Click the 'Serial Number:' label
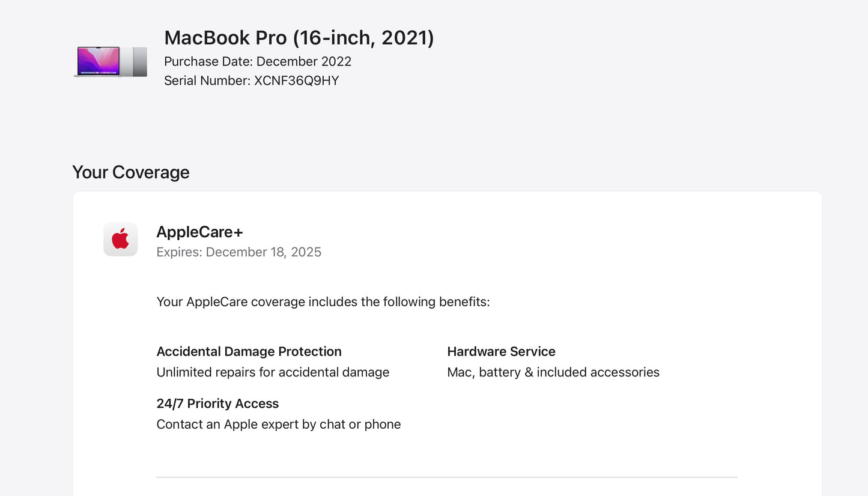 207,80
